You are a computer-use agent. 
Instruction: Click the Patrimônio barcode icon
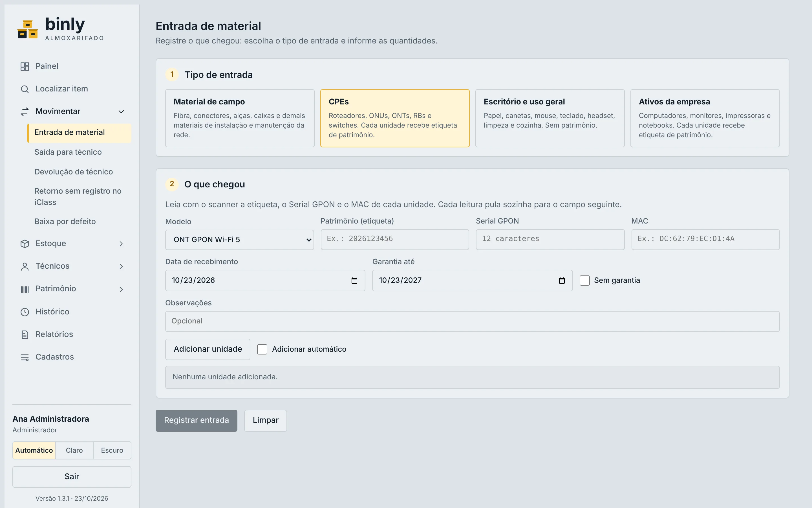click(x=25, y=289)
